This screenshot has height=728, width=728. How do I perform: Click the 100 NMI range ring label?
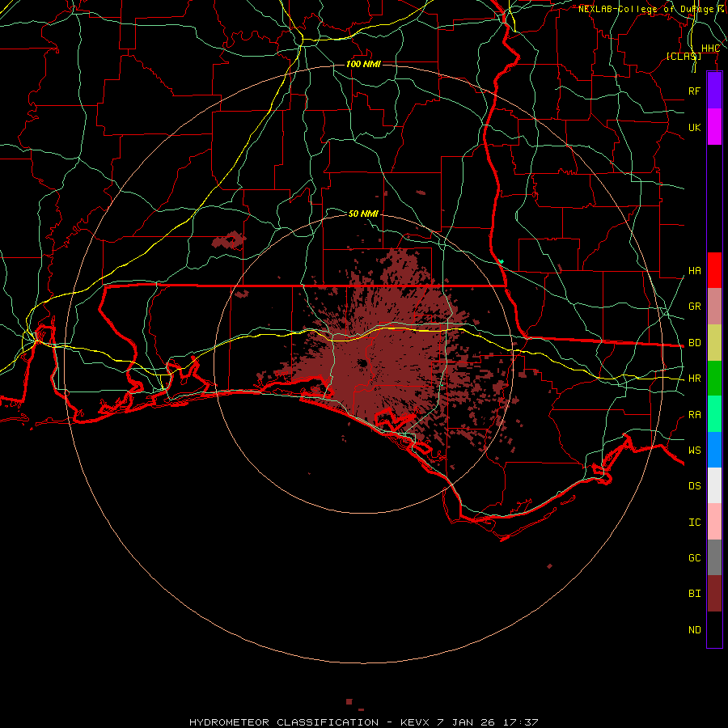pyautogui.click(x=363, y=64)
